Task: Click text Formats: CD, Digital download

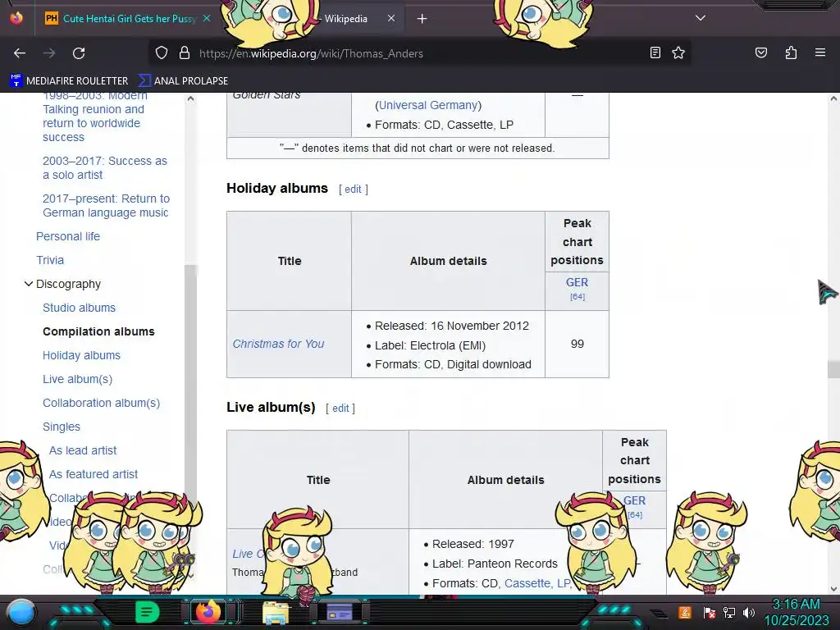Action: point(453,364)
